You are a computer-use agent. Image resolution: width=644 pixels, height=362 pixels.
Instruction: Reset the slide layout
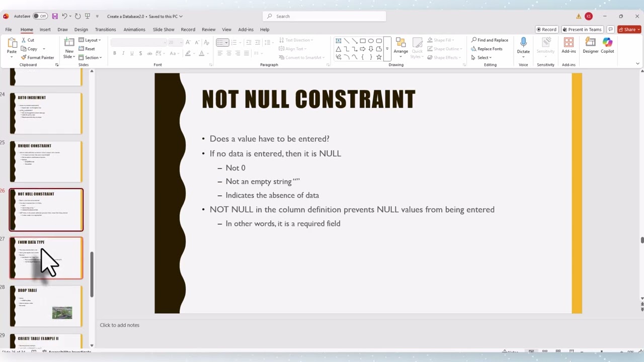coord(87,49)
